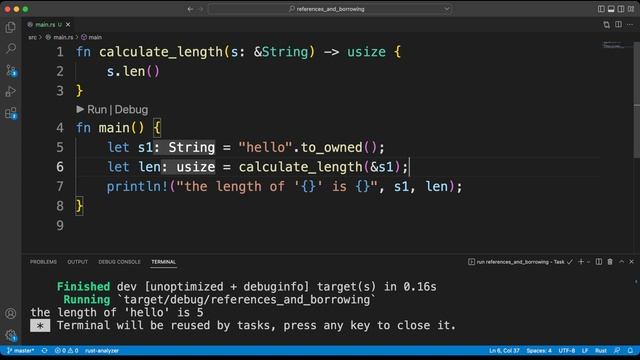Image resolution: width=640 pixels, height=360 pixels.
Task: Change indentation via Spaces: 4
Action: click(539, 351)
